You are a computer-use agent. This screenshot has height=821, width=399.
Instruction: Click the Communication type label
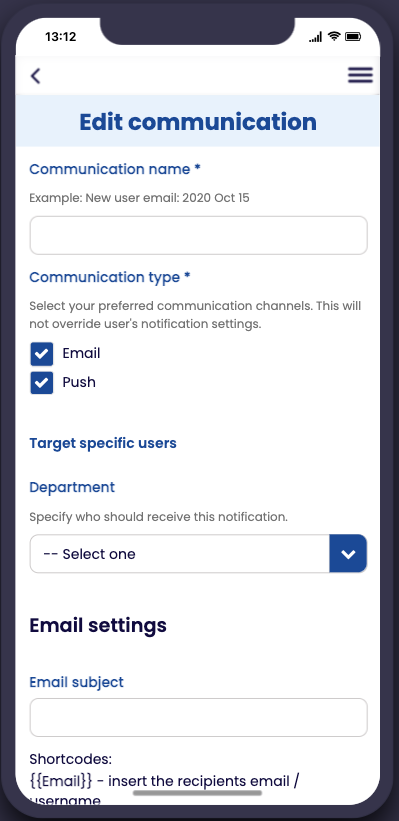109,278
